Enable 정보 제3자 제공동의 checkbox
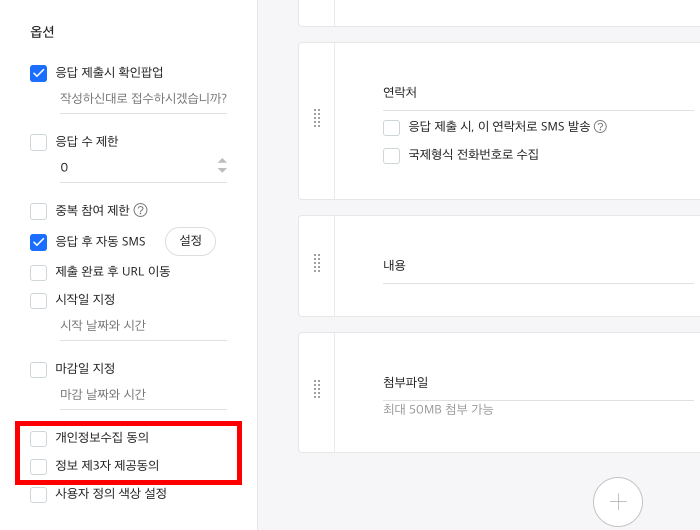Image resolution: width=700 pixels, height=530 pixels. click(38, 467)
